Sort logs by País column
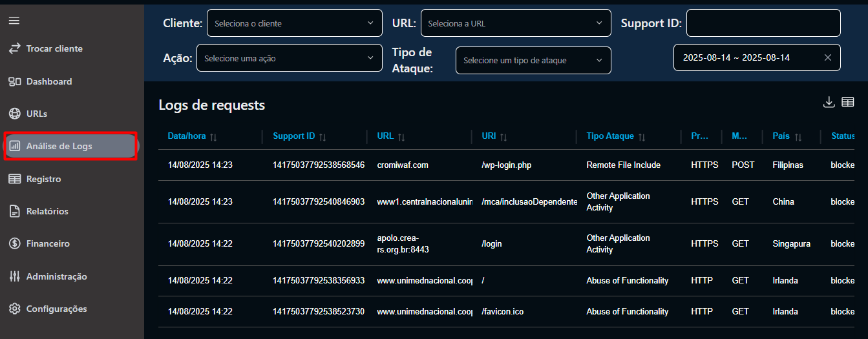This screenshot has height=339, width=868. tap(798, 137)
